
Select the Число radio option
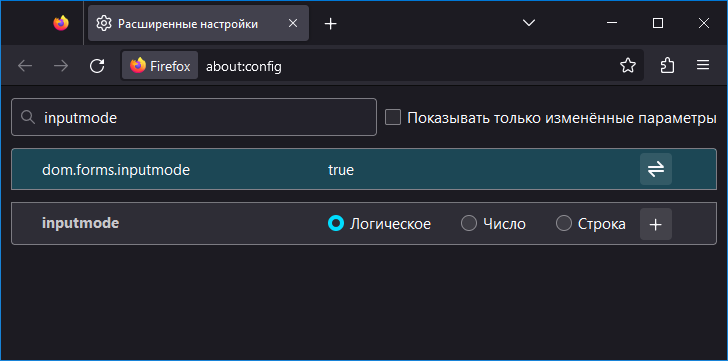pyautogui.click(x=468, y=224)
